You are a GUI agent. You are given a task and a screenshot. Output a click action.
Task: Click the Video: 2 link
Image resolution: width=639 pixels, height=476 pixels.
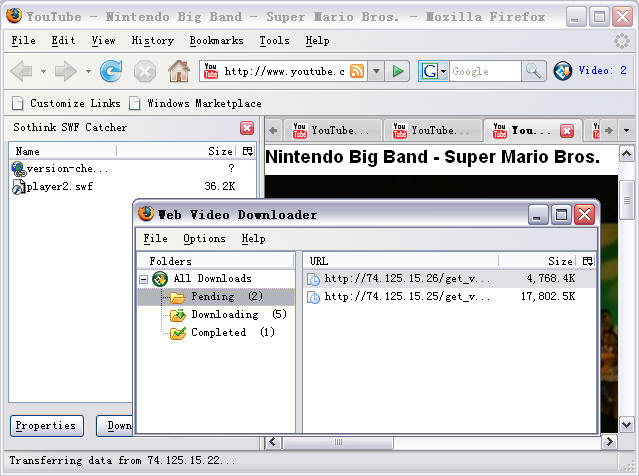click(602, 71)
